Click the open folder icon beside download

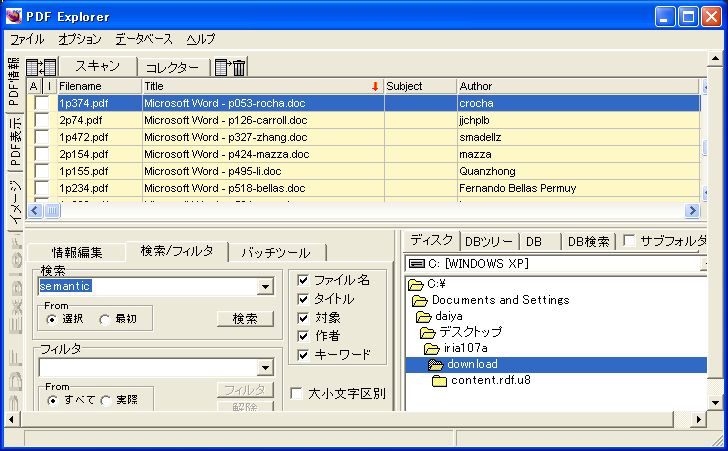click(436, 365)
